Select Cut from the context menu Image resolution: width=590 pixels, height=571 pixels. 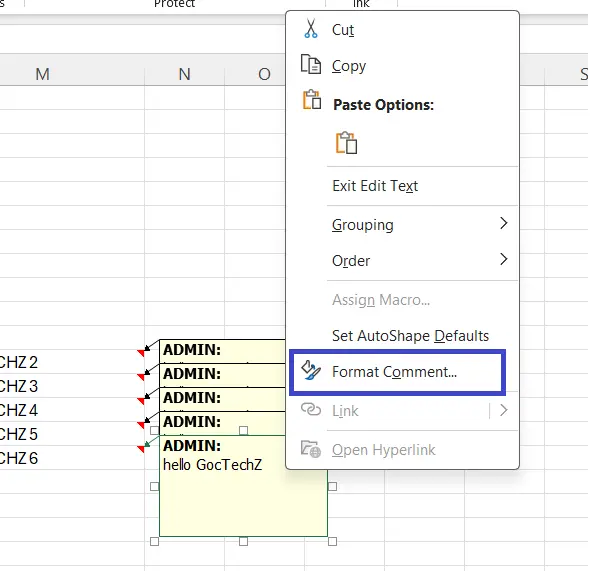click(403, 30)
